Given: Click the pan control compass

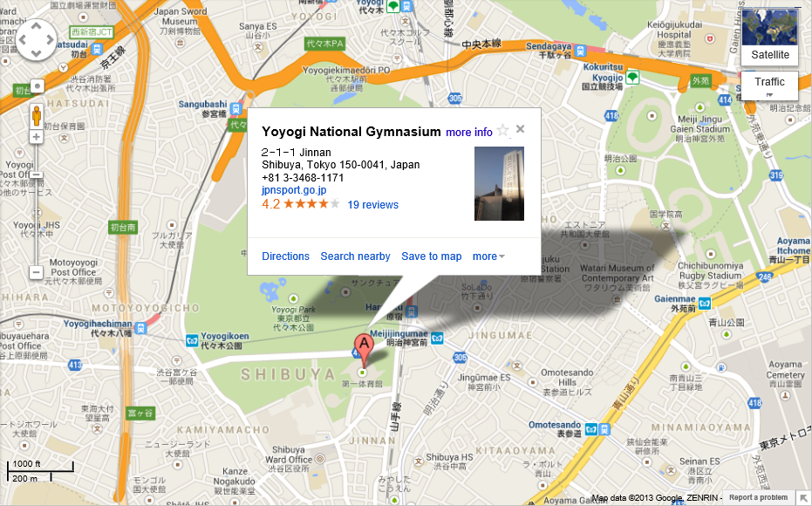Looking at the screenshot, I should click(x=37, y=40).
